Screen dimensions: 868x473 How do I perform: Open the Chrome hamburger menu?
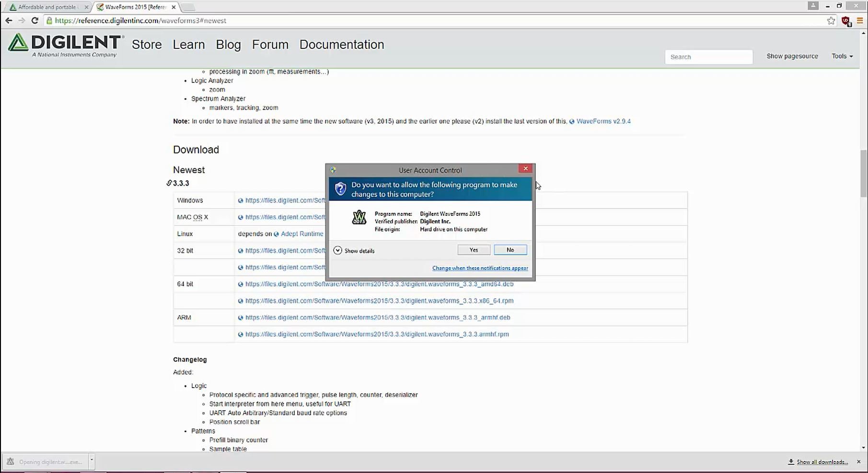860,21
